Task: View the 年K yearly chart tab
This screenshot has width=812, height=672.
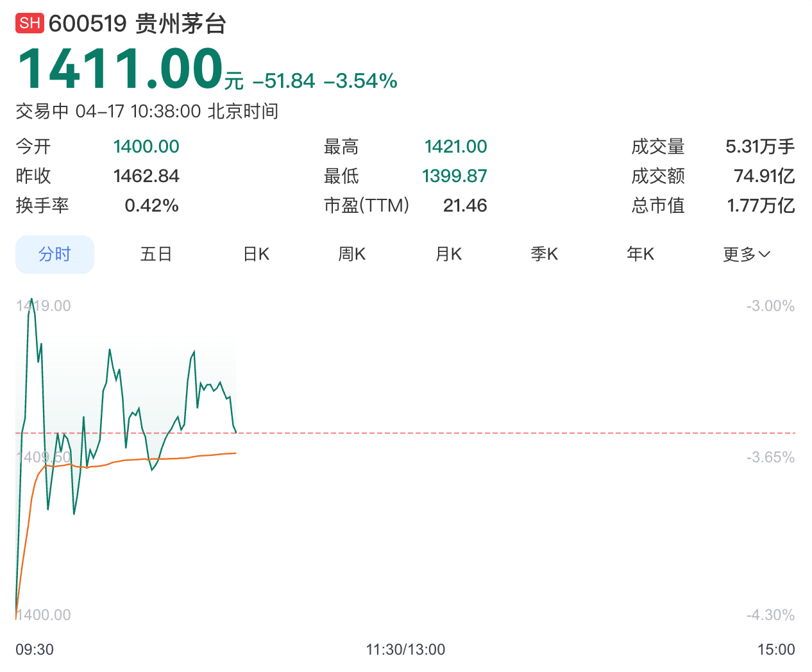Action: (640, 255)
